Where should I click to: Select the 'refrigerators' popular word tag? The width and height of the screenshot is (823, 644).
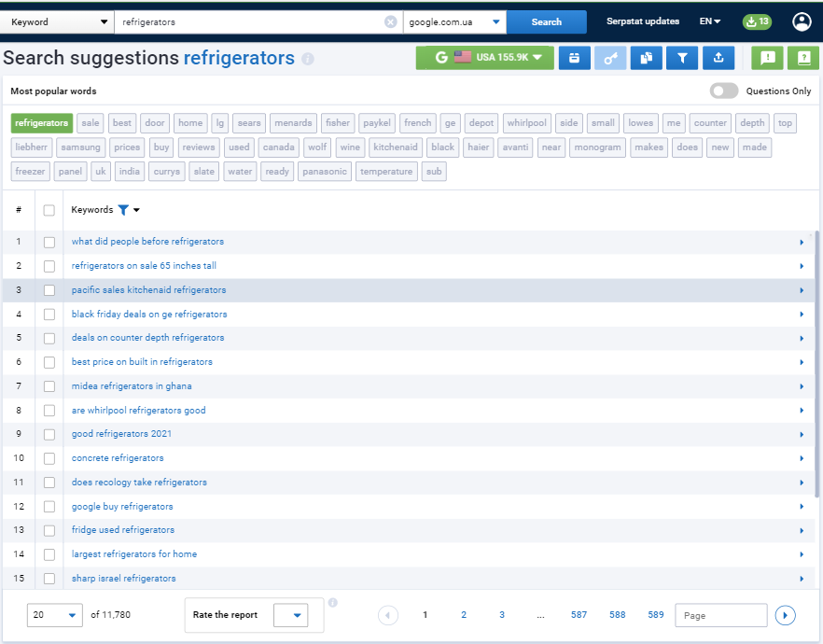click(41, 123)
